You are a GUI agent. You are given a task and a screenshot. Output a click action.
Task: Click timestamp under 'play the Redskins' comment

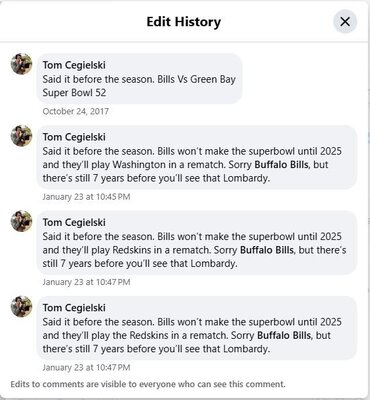click(x=86, y=367)
